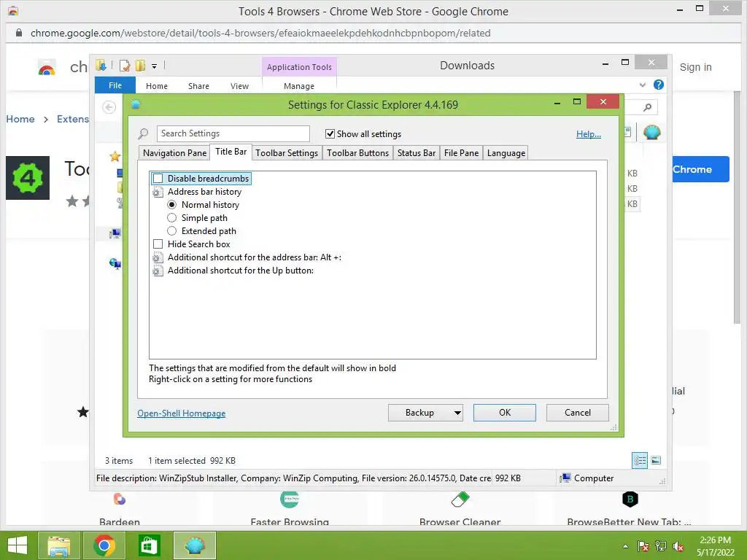
Task: Click the Classic Shell taskbar icon
Action: (x=194, y=545)
